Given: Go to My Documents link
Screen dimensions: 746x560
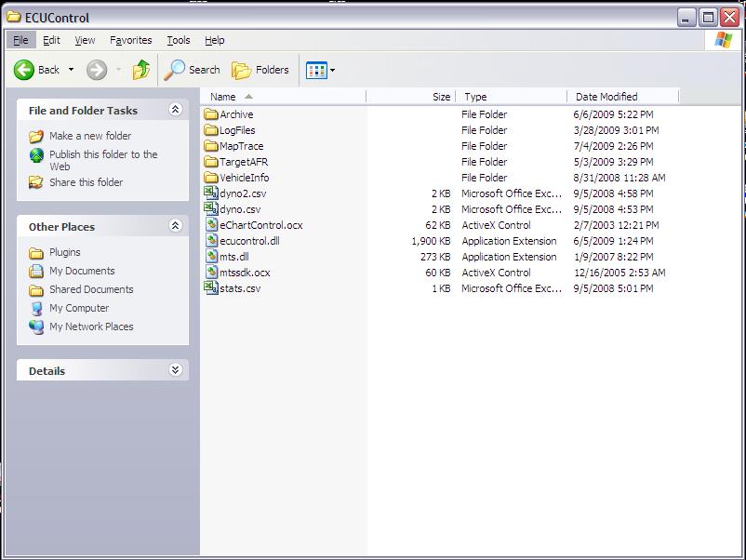Looking at the screenshot, I should [82, 271].
